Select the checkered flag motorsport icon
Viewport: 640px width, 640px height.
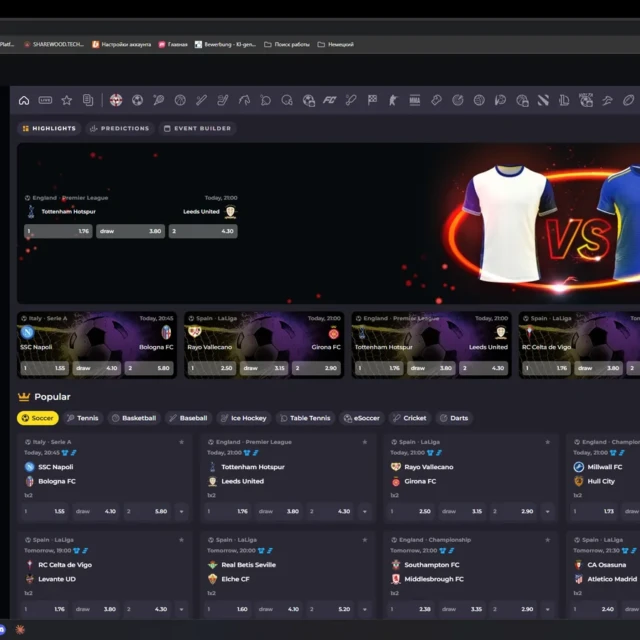pos(372,100)
